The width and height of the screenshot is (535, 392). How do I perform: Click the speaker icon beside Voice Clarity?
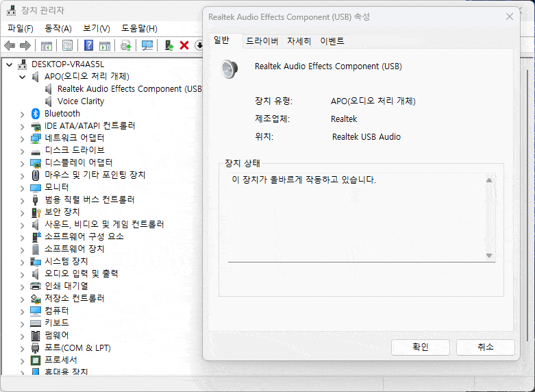click(49, 101)
